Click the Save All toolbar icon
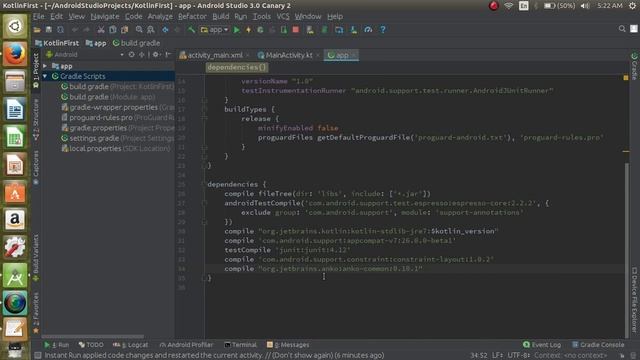 click(x=49, y=30)
